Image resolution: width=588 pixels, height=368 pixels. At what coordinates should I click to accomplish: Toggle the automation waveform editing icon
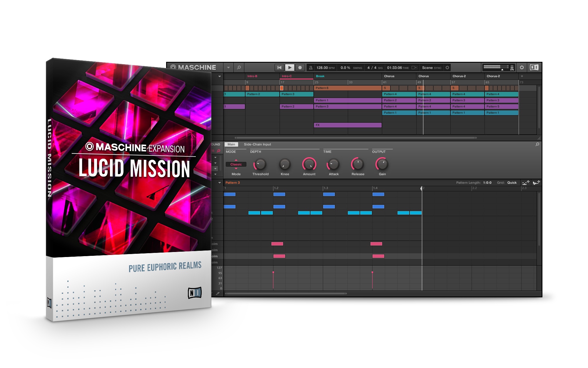[537, 183]
